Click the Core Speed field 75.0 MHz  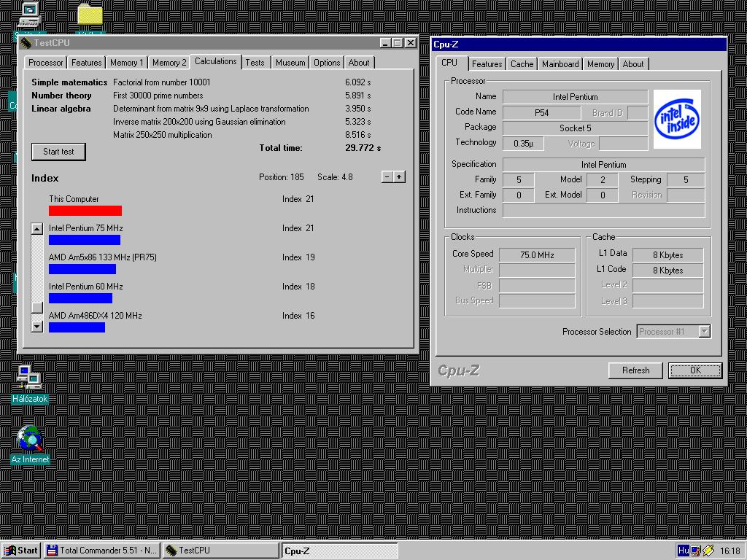point(537,254)
